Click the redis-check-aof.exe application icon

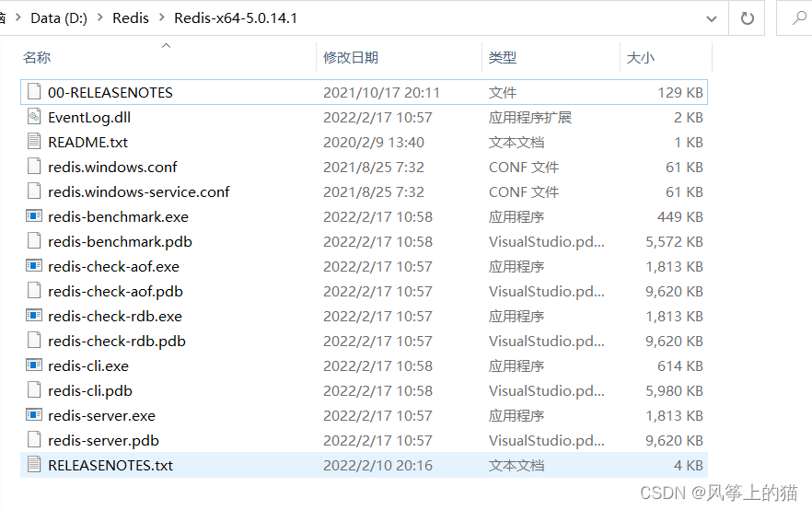[34, 266]
